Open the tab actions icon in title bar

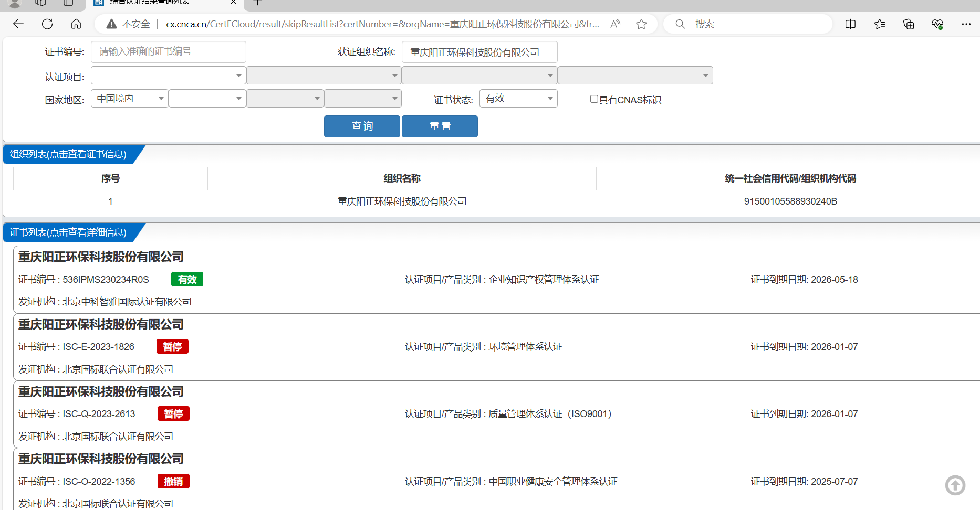click(68, 3)
